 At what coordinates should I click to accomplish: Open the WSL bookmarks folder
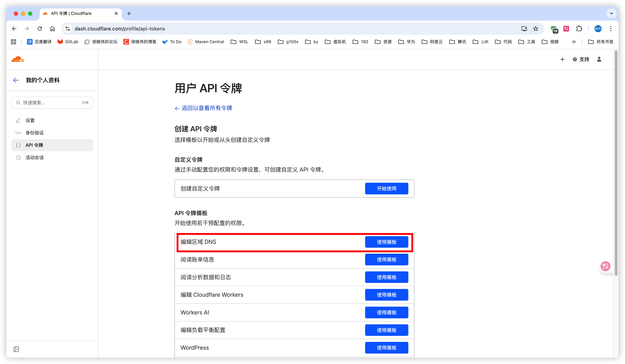point(239,42)
